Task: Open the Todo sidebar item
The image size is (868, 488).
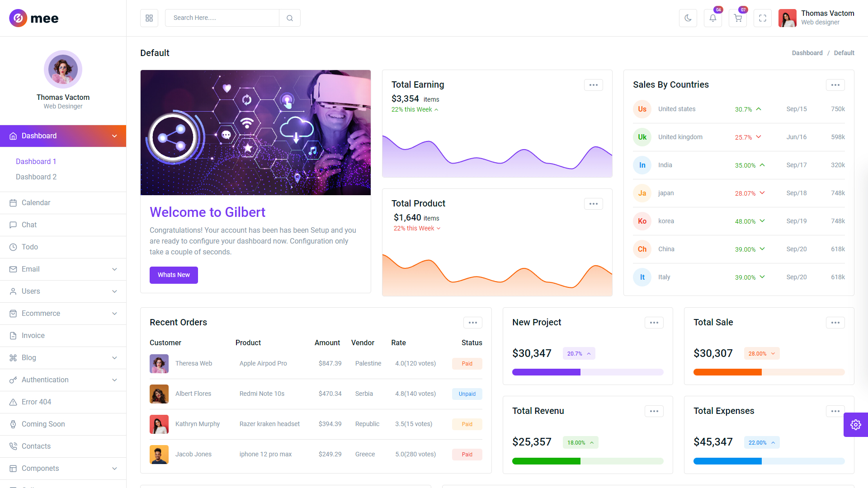Action: [30, 247]
